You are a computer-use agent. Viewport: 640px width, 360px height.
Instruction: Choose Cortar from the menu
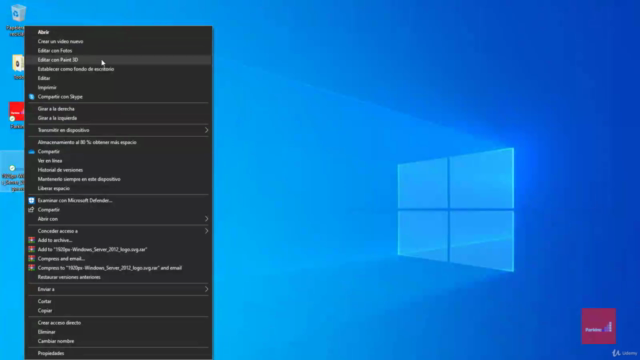point(118,301)
